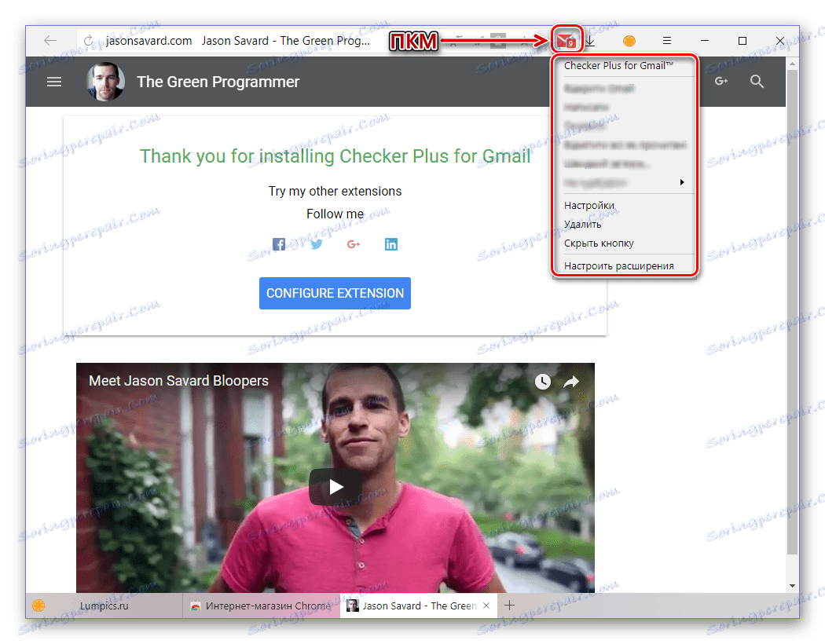Open the Try my other extensions link
Viewport: 825px width, 644px height.
click(x=335, y=191)
